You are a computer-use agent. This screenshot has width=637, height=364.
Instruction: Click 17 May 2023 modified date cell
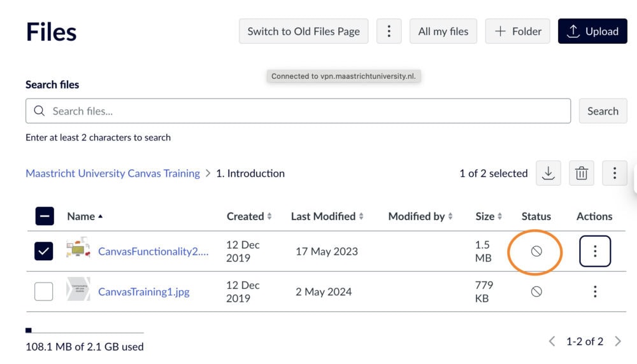coord(327,251)
